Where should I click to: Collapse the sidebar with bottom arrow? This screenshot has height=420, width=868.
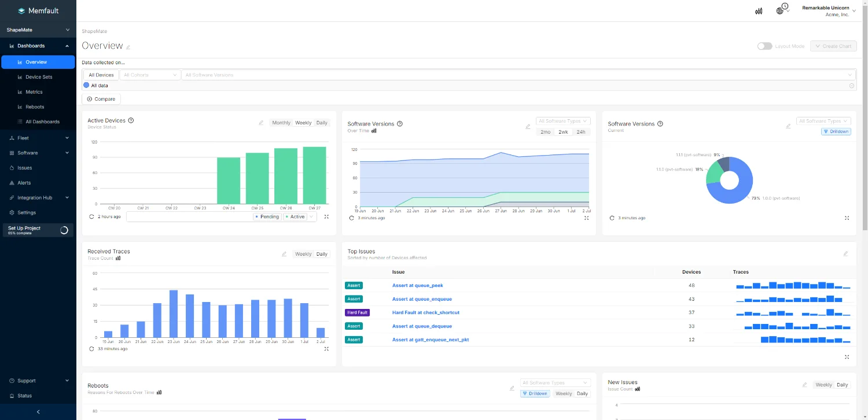point(38,412)
